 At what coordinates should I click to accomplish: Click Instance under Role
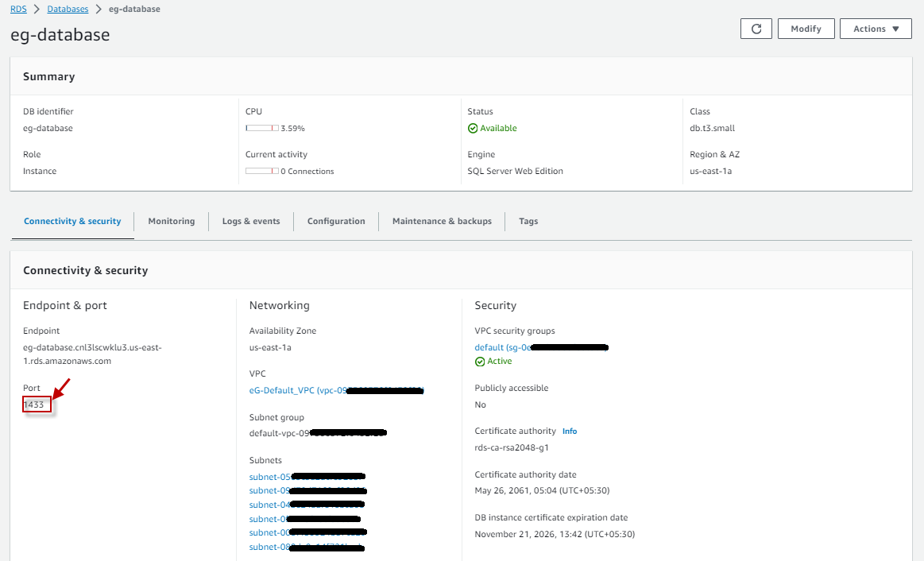click(x=40, y=171)
